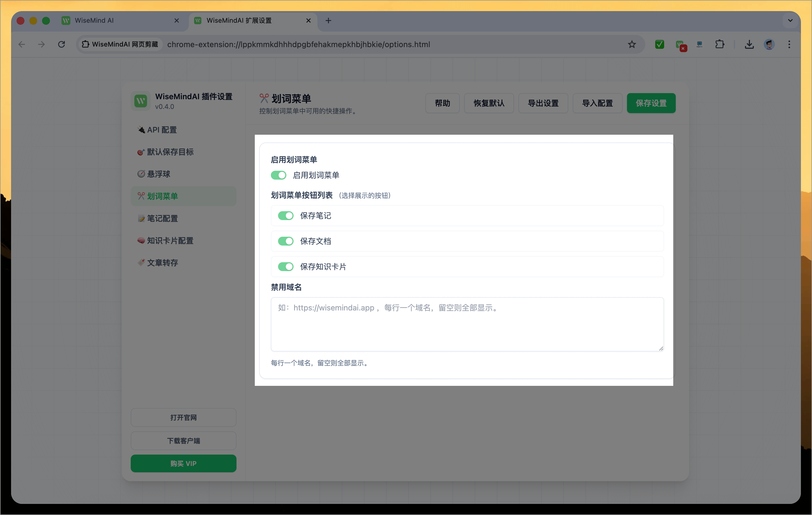Open the Chrome extensions puzzle icon
This screenshot has height=515, width=812.
(x=720, y=44)
